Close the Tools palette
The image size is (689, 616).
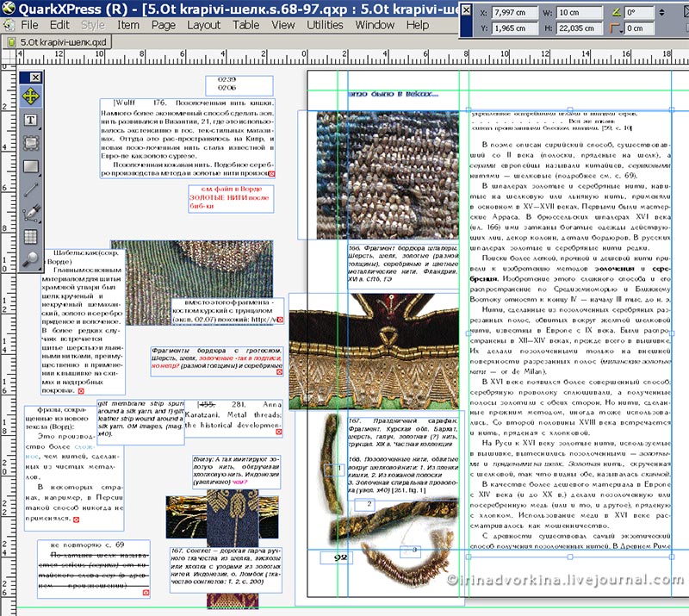coord(35,78)
